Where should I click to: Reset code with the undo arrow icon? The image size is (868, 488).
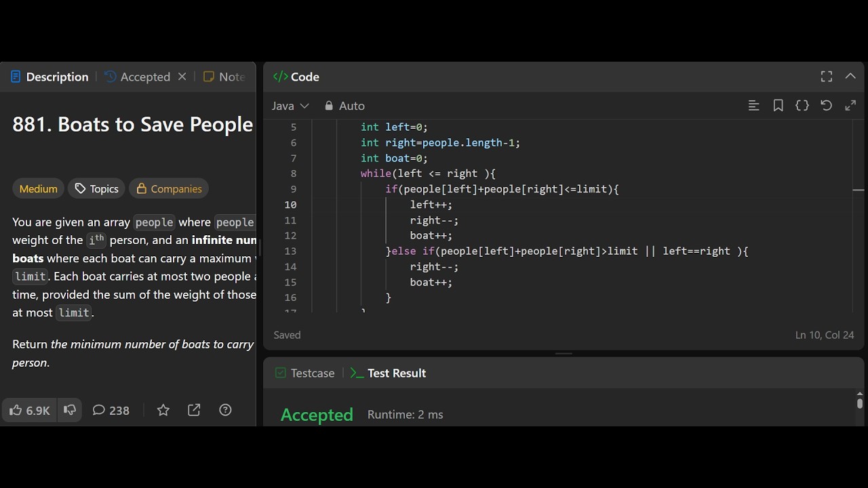(x=826, y=106)
